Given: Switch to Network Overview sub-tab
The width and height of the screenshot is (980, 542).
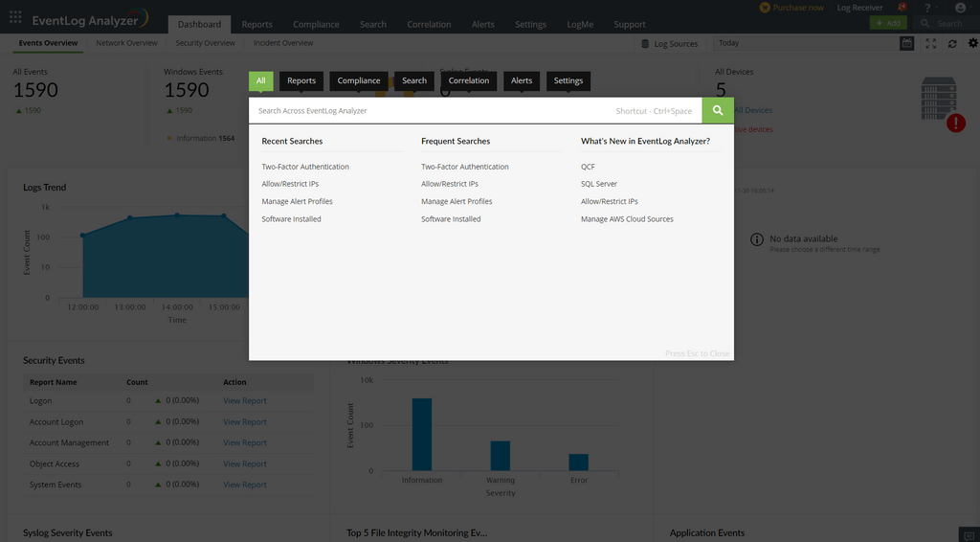Looking at the screenshot, I should 127,43.
